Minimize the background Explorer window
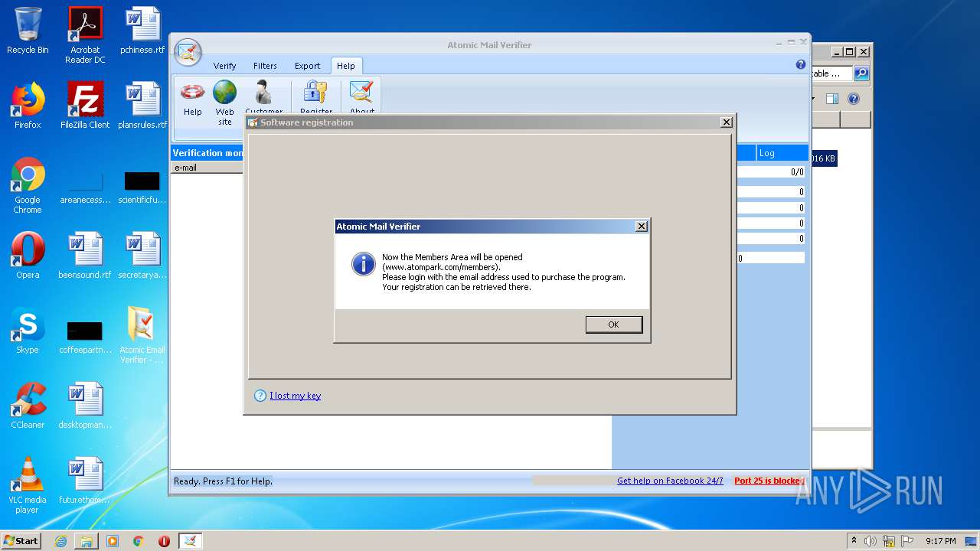 coord(837,52)
